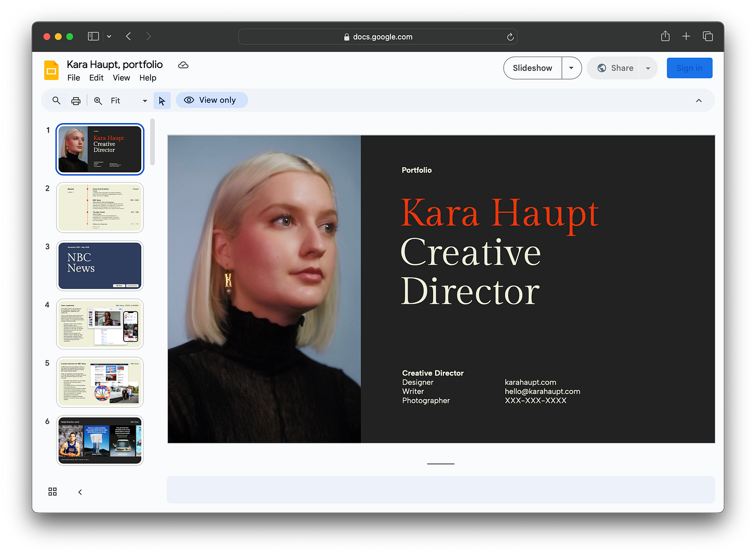This screenshot has height=555, width=756.
Task: Click the Sign in button
Action: click(x=689, y=68)
